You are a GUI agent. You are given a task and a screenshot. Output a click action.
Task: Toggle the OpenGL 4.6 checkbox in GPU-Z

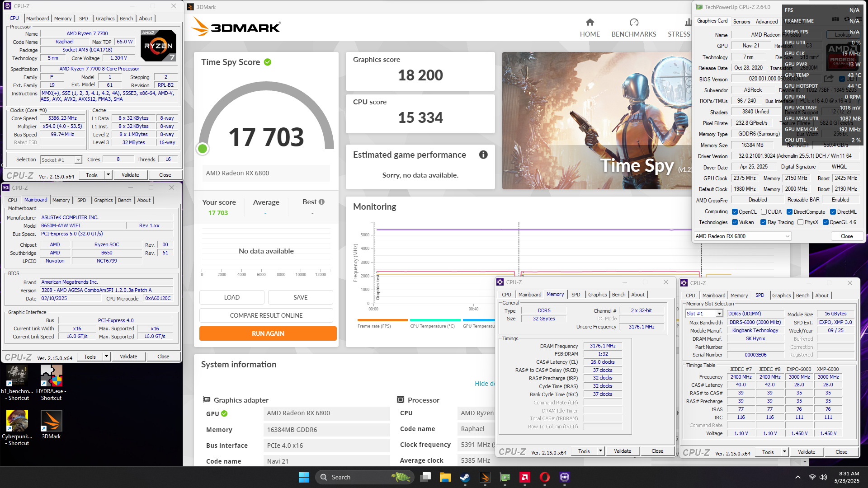click(826, 222)
